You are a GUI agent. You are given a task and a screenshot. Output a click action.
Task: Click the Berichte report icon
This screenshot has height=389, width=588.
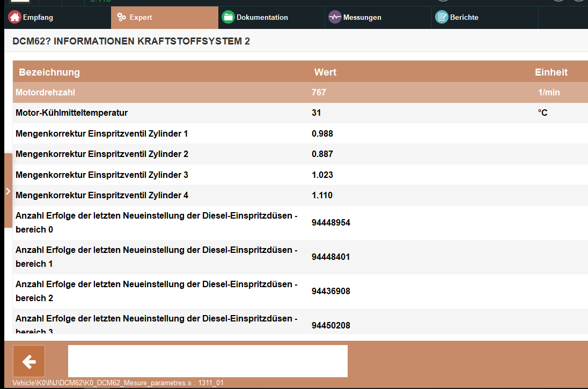[442, 17]
